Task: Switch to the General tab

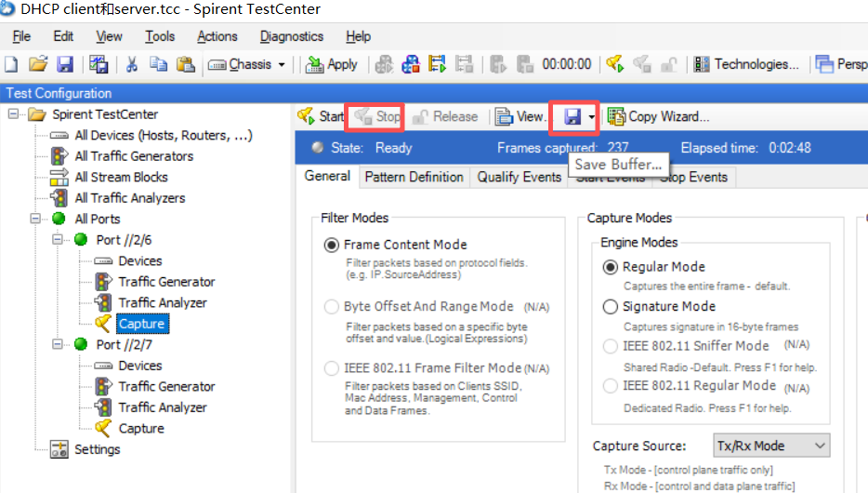Action: point(327,176)
